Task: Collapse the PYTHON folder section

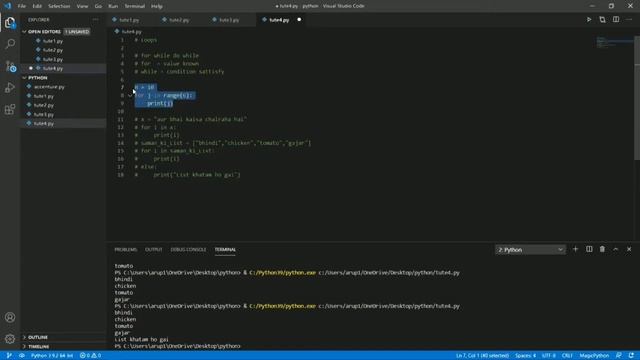Action: [x=24, y=78]
